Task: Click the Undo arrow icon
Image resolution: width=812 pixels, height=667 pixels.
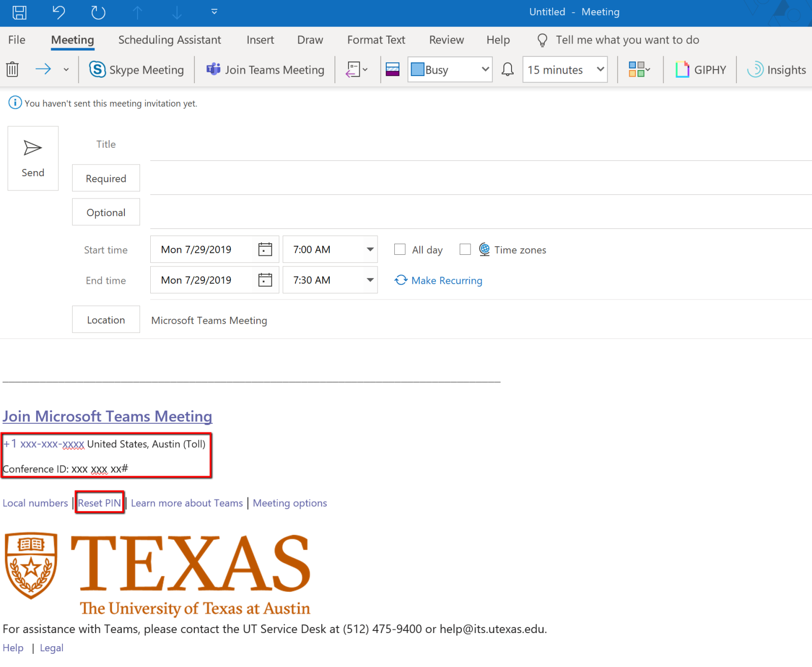Action: pyautogui.click(x=59, y=12)
